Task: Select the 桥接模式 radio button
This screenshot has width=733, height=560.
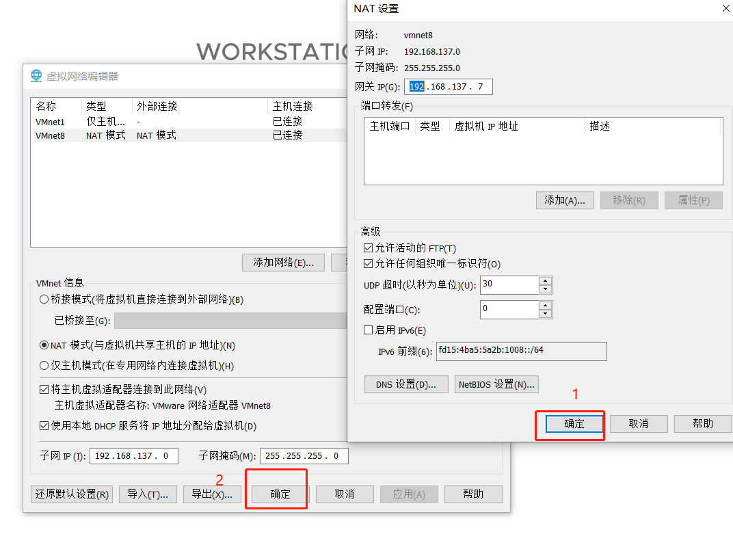Action: 42,299
